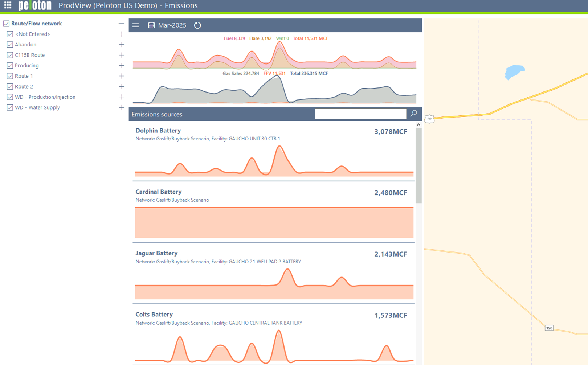Disable the C115B Route checkbox
The width and height of the screenshot is (588, 365).
click(10, 55)
